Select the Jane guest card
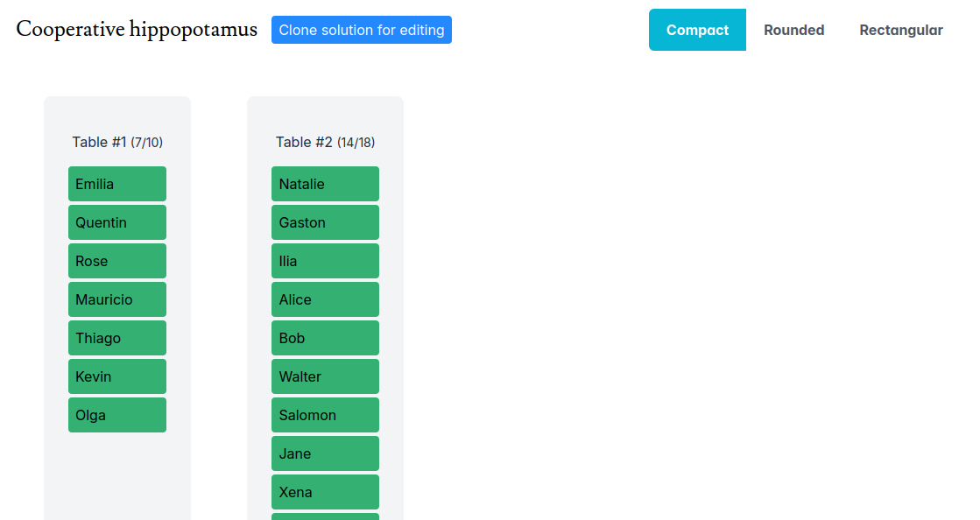This screenshot has width=980, height=520. pyautogui.click(x=325, y=453)
